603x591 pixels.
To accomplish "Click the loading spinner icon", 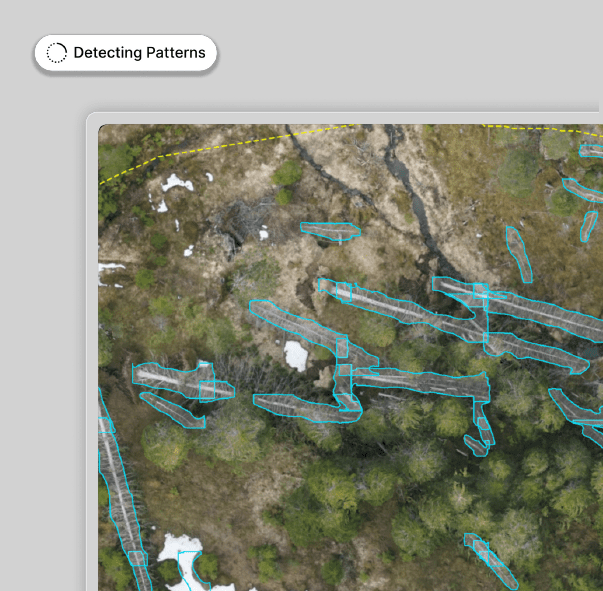I will tap(57, 53).
